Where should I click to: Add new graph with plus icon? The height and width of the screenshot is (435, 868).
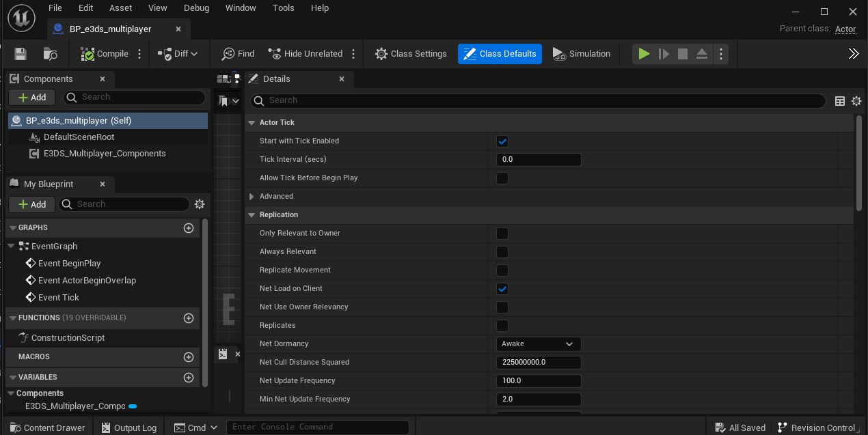[x=189, y=228]
